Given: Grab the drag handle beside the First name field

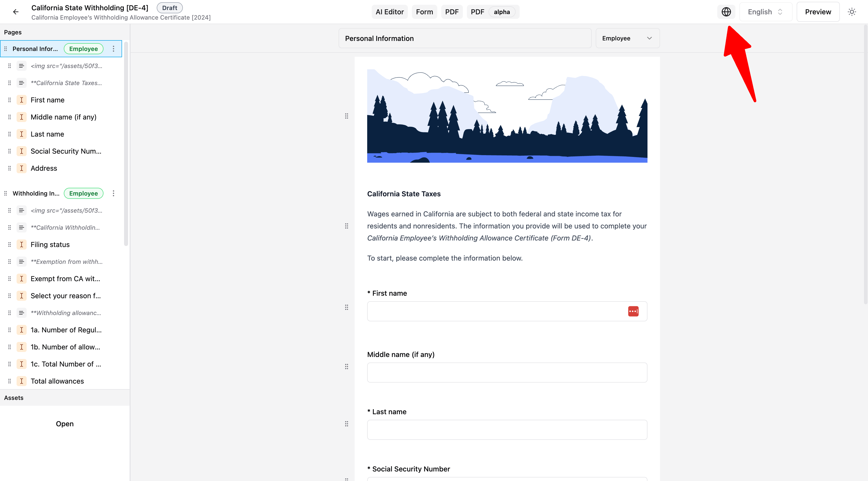Looking at the screenshot, I should coord(346,307).
